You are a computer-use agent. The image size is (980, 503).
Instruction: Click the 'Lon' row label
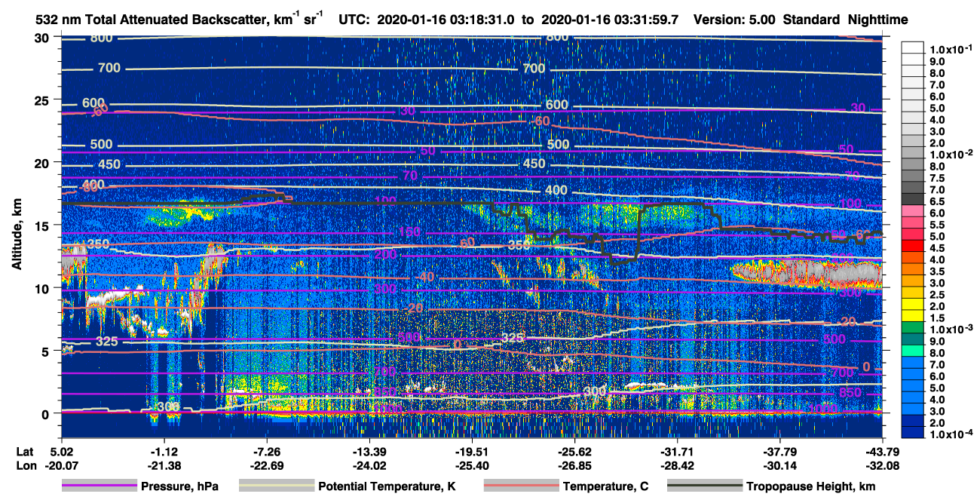point(25,465)
